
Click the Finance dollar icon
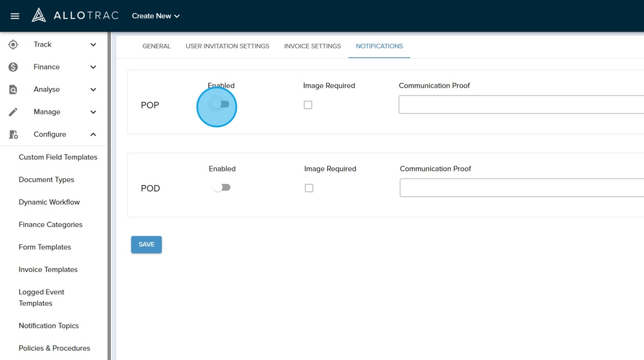tap(13, 67)
